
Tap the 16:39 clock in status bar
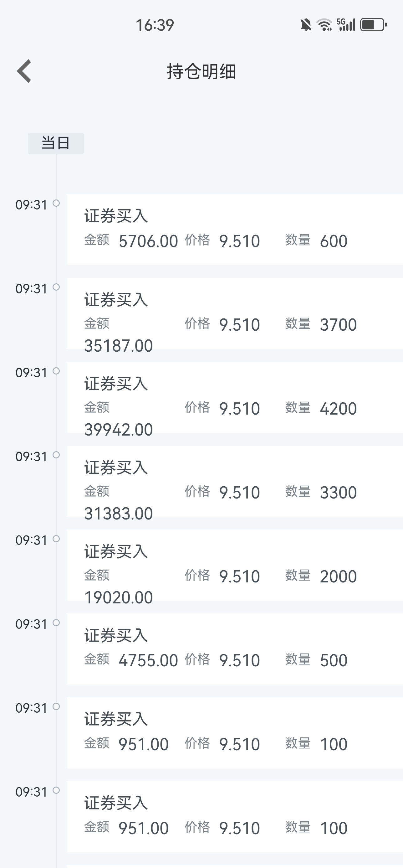[x=155, y=25]
